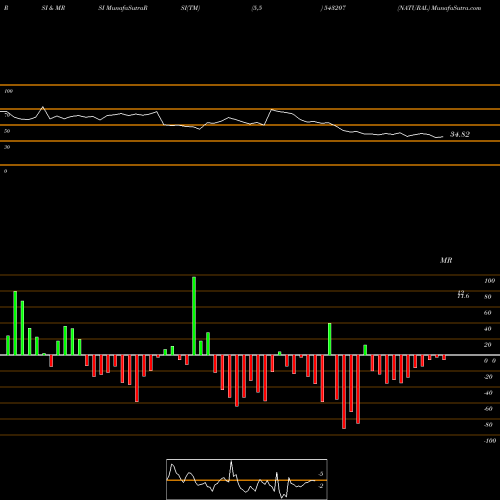Viewport: 500px width, 500px height.
Task: Click the (NATURAL) MunafaSutra.com title text
Action: pyautogui.click(x=439, y=8)
